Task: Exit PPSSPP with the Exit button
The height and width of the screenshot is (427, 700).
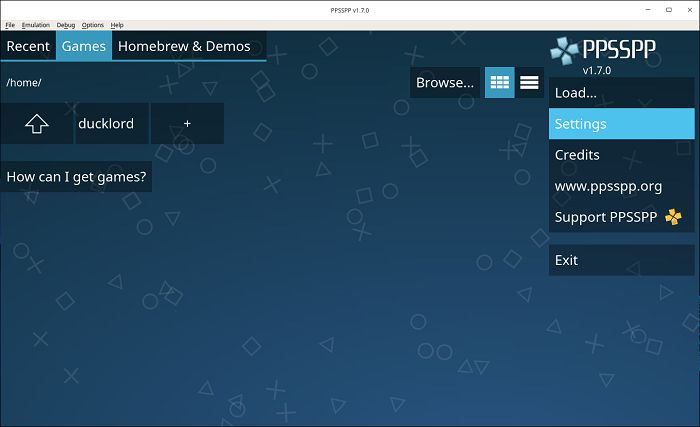Action: [x=621, y=260]
